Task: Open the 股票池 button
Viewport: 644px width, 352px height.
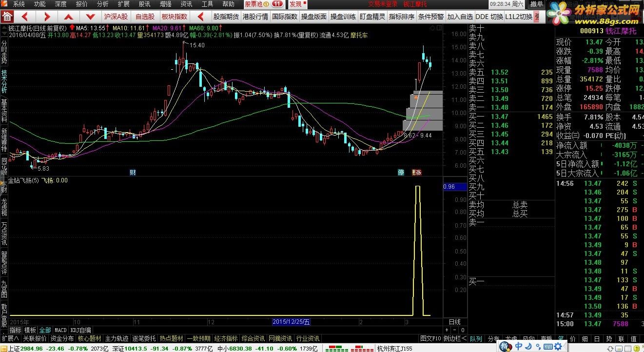Action: tap(264, 4)
